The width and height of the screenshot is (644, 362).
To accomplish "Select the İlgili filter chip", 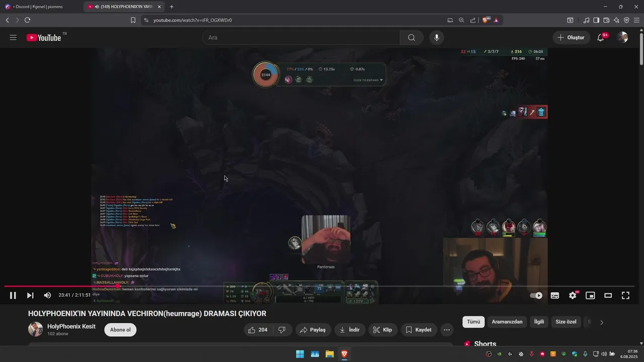I will 539,322.
